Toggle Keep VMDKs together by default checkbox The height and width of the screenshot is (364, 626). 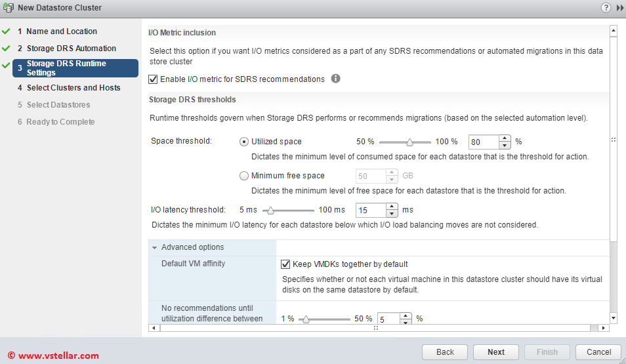[285, 264]
